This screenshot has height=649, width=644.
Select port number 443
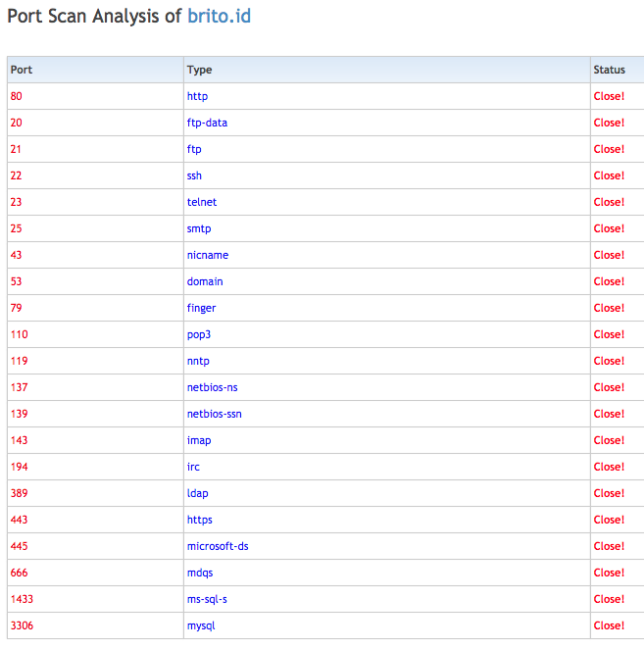point(19,520)
